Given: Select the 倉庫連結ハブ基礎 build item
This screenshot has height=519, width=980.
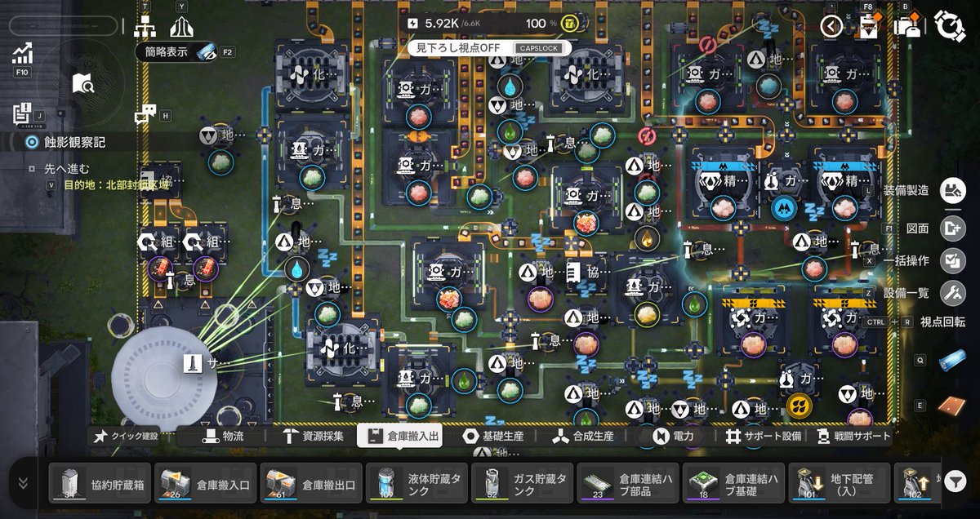Looking at the screenshot, I should [734, 482].
